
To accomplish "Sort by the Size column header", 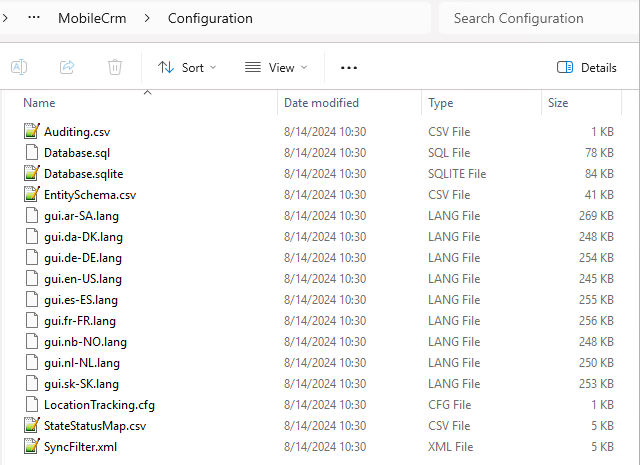I will coord(558,103).
